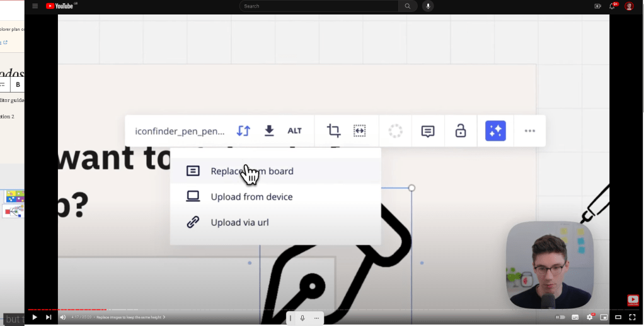Open the player settings gear
This screenshot has height=326, width=644.
[590, 317]
